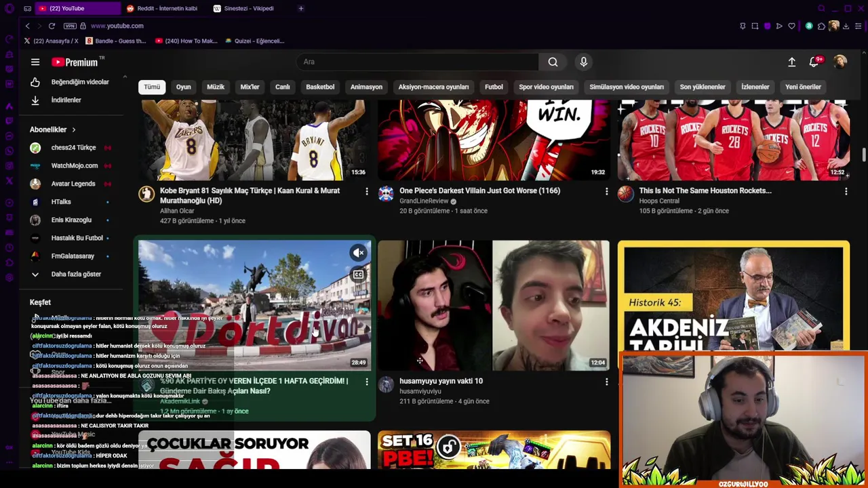Open Alihan Olcar channel avatar
The height and width of the screenshot is (488, 868).
click(146, 195)
